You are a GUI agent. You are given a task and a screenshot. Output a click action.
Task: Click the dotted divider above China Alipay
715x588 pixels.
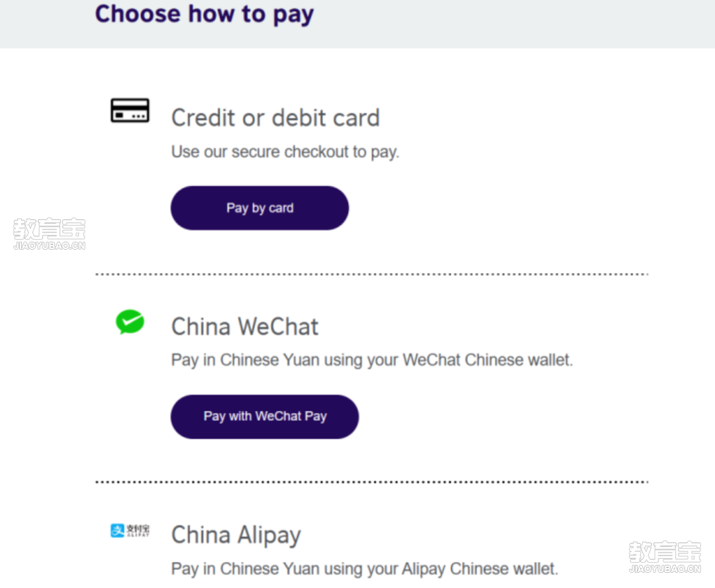pyautogui.click(x=371, y=481)
